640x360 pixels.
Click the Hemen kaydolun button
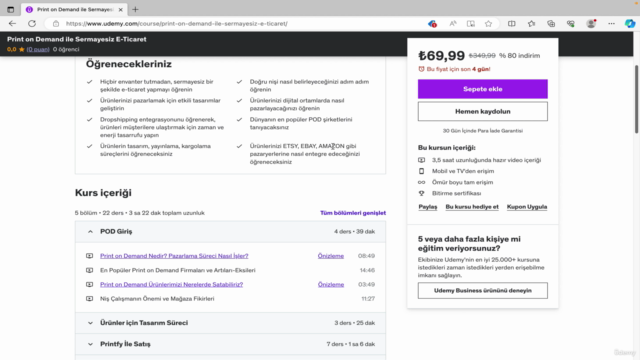(x=482, y=111)
